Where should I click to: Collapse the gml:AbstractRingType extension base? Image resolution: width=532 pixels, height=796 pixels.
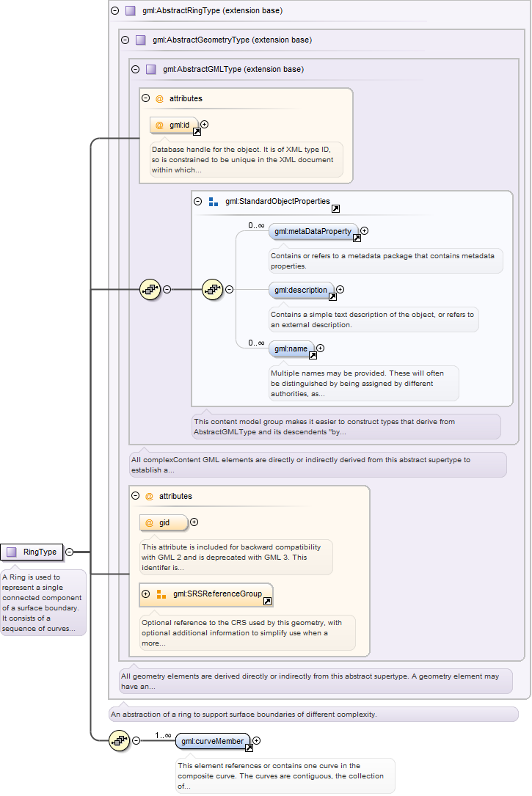coord(114,11)
